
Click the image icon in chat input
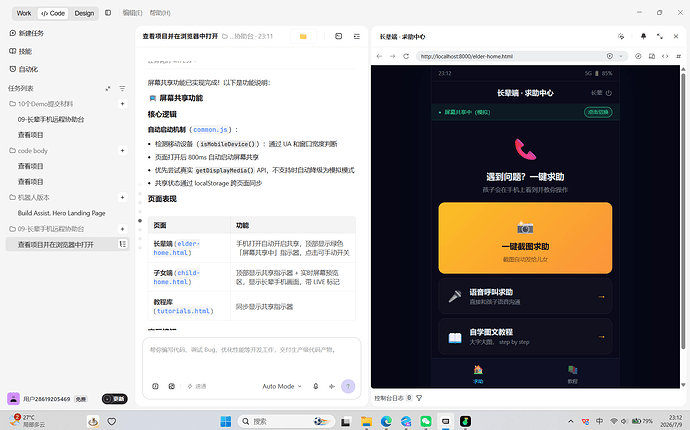click(172, 386)
